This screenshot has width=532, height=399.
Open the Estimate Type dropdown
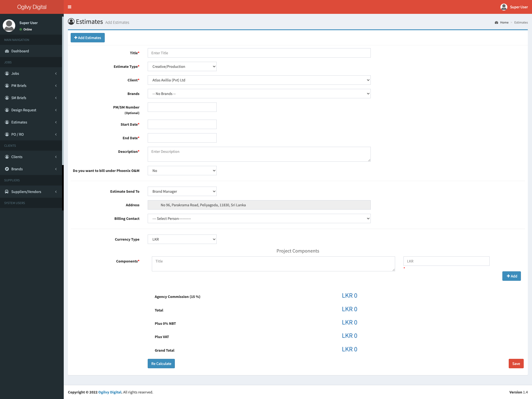tap(182, 66)
